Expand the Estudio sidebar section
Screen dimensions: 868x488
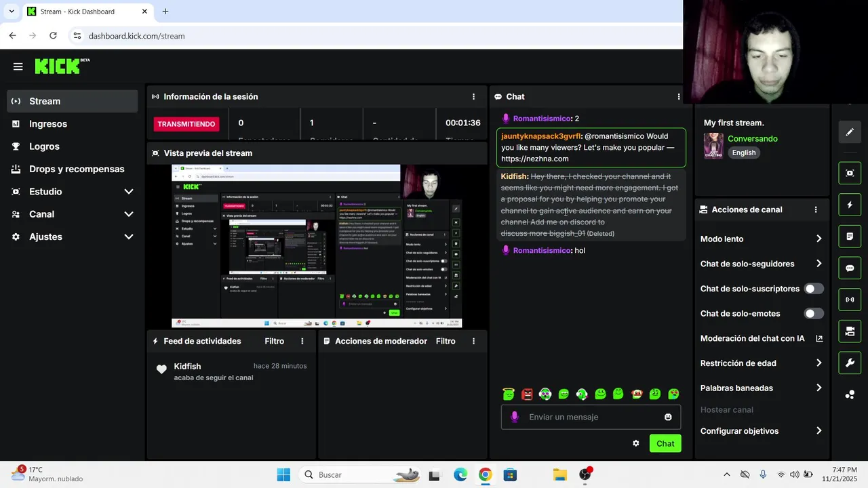click(73, 192)
